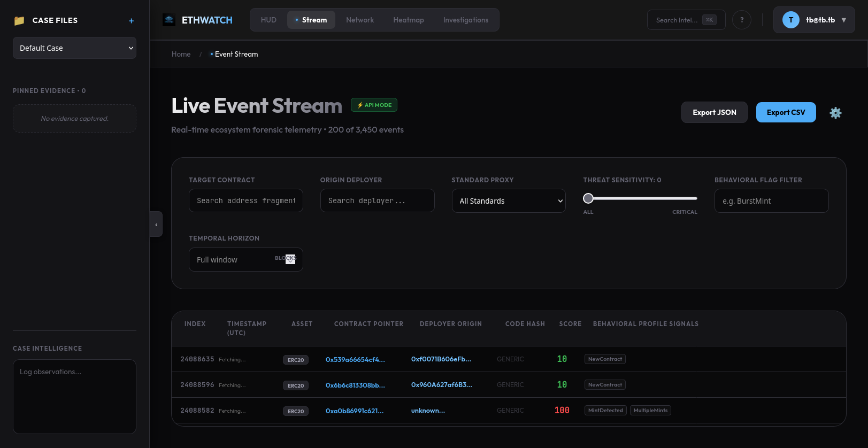Add new case file with plus icon
The image size is (868, 448).
coord(131,21)
